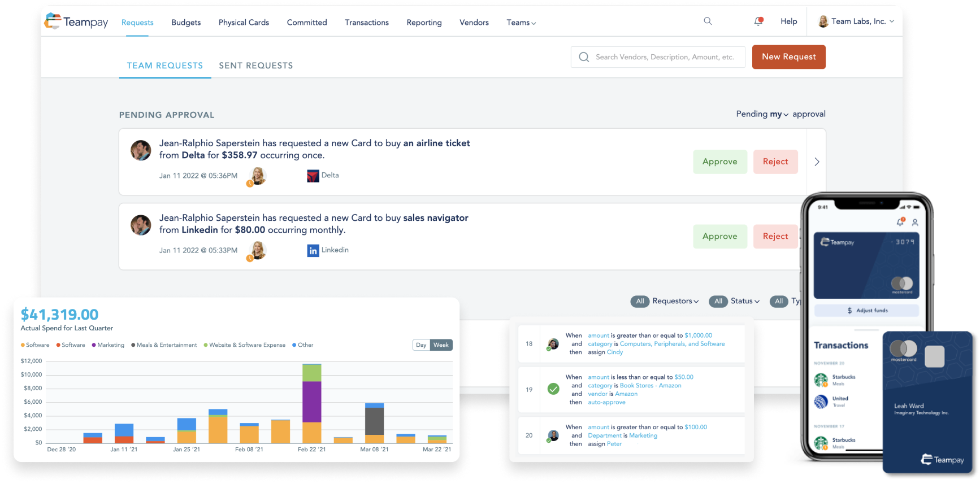Image resolution: width=980 pixels, height=484 pixels.
Task: Toggle the Meals & Entertainment legend series
Action: coord(164,345)
